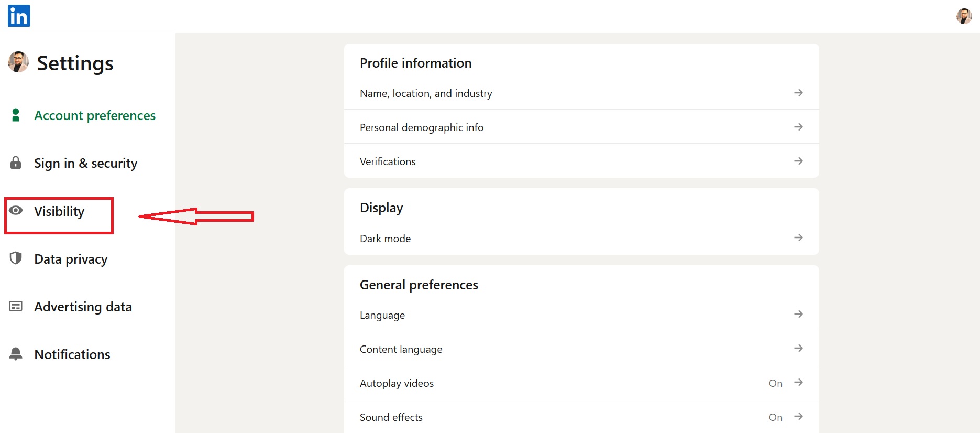The height and width of the screenshot is (433, 980).
Task: Click arrow on Name, location, and industry row
Action: click(x=798, y=93)
